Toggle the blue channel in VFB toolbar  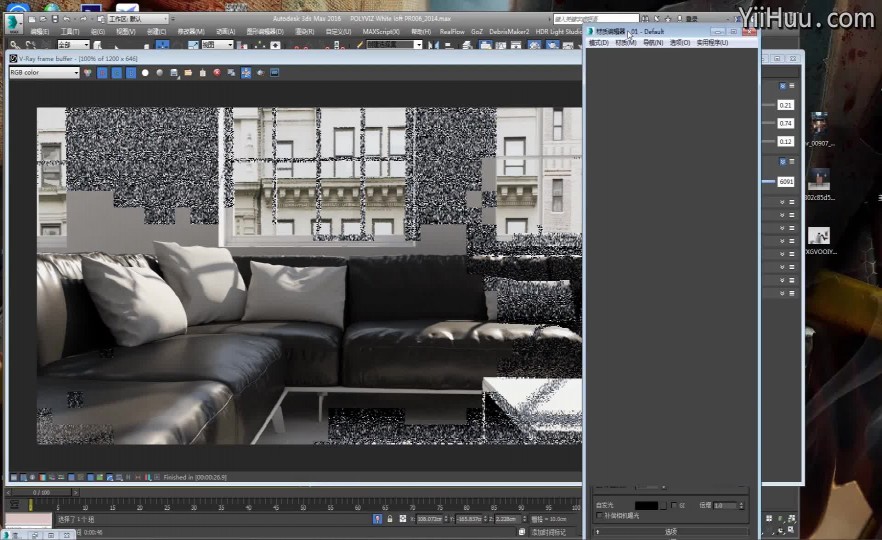pyautogui.click(x=130, y=73)
